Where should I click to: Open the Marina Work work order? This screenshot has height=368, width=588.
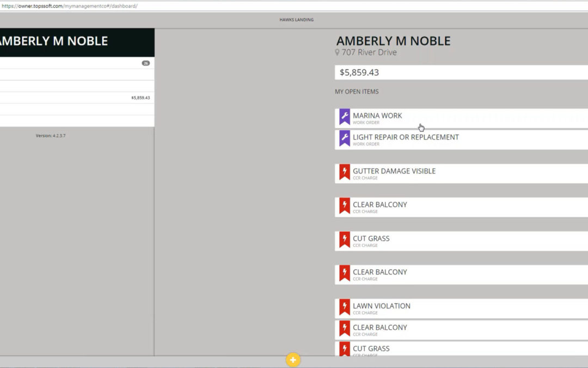point(377,116)
